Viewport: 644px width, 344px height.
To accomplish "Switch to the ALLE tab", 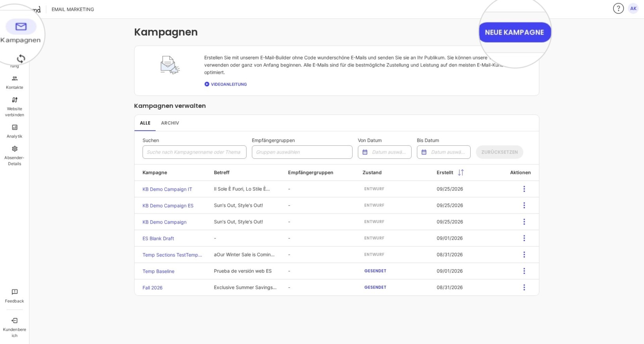I will [x=145, y=123].
